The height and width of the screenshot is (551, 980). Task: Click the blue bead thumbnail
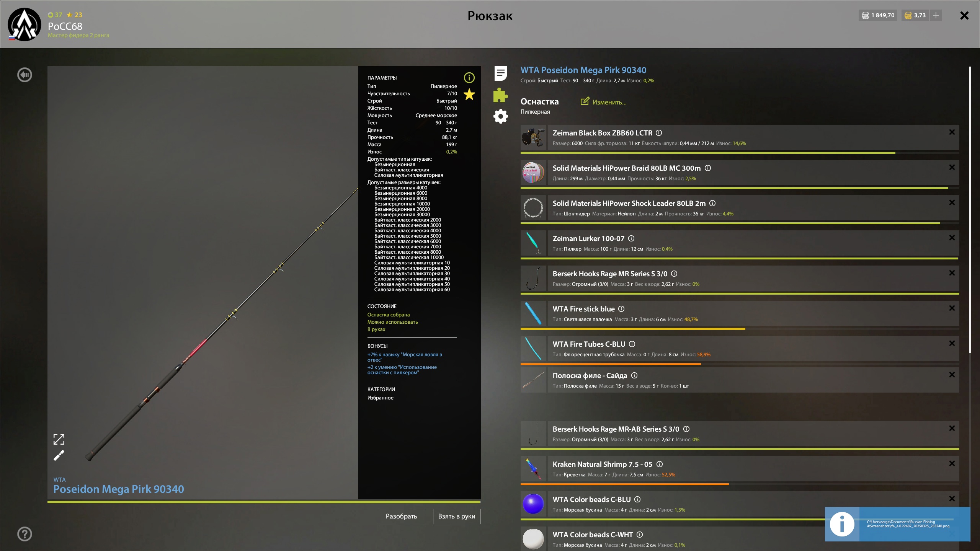pos(533,504)
